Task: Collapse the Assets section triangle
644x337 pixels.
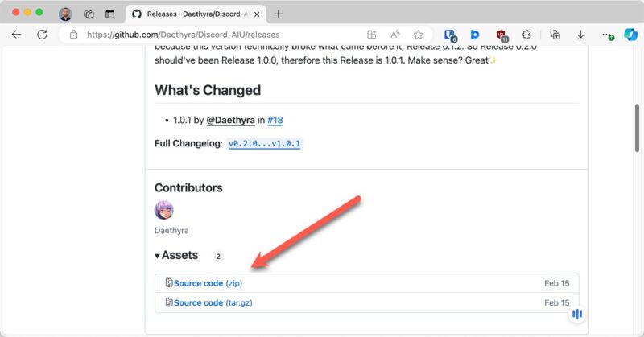Action: point(157,256)
